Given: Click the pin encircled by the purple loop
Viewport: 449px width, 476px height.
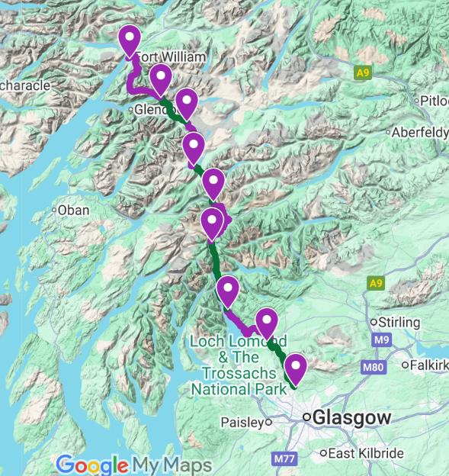Looking at the screenshot, I should tap(212, 224).
